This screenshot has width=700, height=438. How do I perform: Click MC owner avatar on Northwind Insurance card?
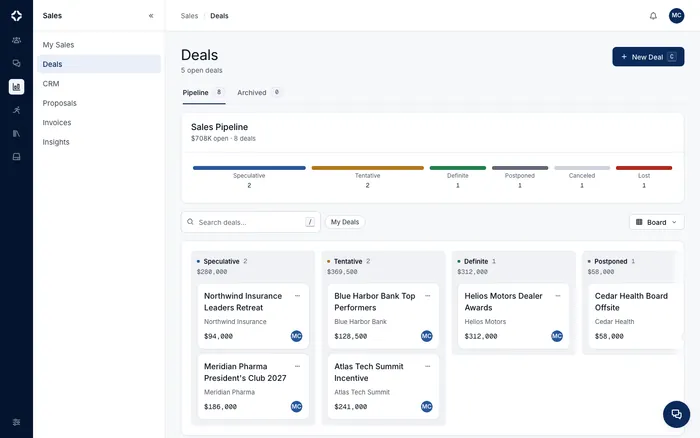[296, 336]
